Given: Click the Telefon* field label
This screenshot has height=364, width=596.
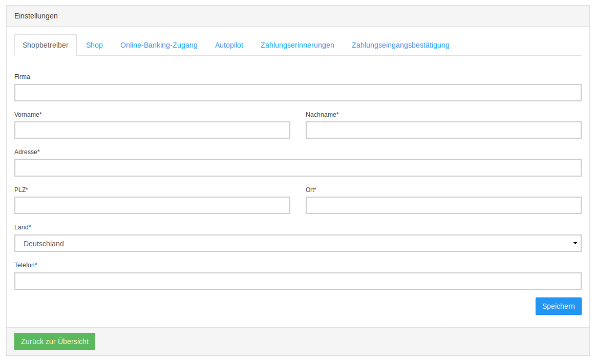Looking at the screenshot, I should 26,265.
